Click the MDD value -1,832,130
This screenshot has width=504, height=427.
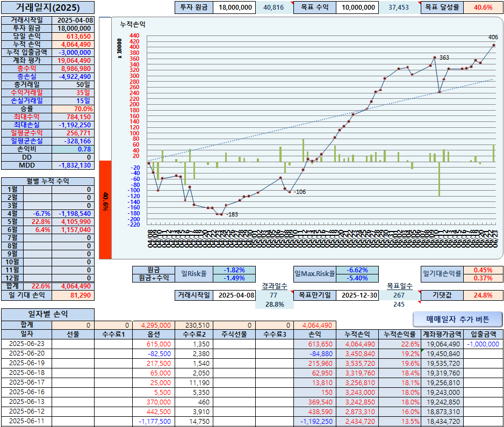[73, 165]
